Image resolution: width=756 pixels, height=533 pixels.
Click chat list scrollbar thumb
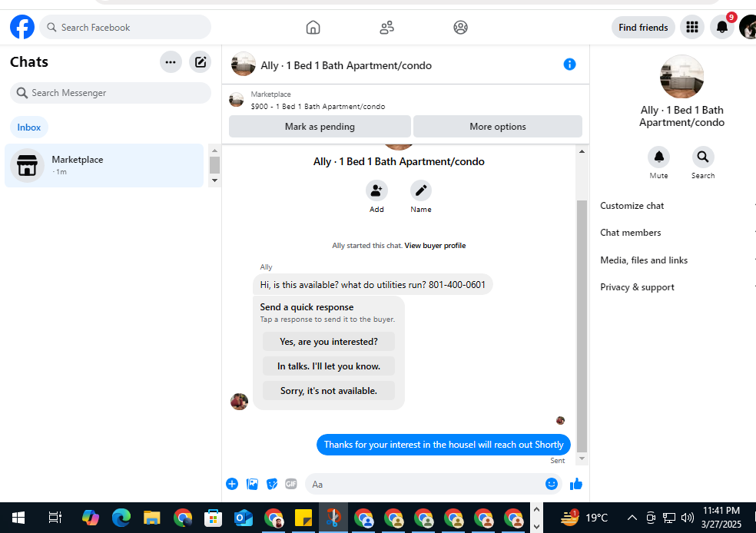[x=214, y=165]
